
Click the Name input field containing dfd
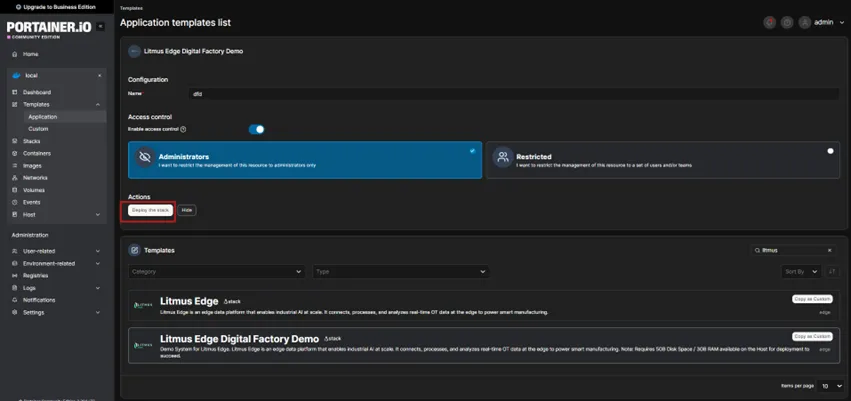[514, 94]
